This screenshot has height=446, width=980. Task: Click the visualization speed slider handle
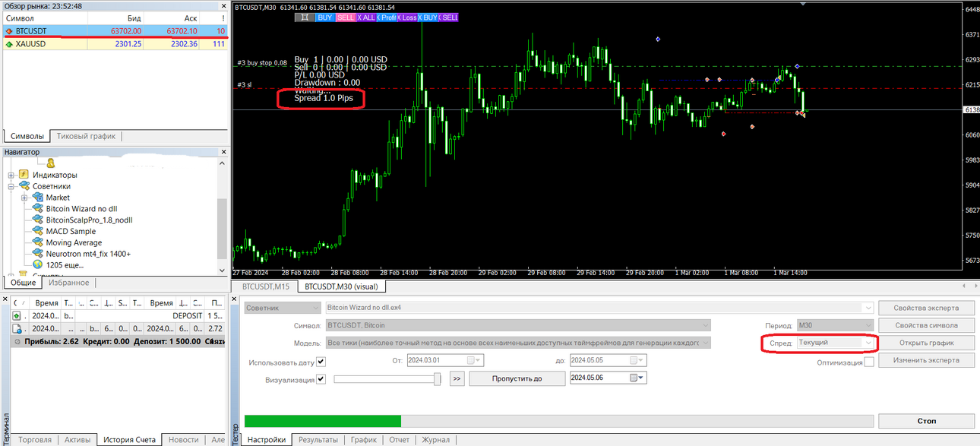437,379
